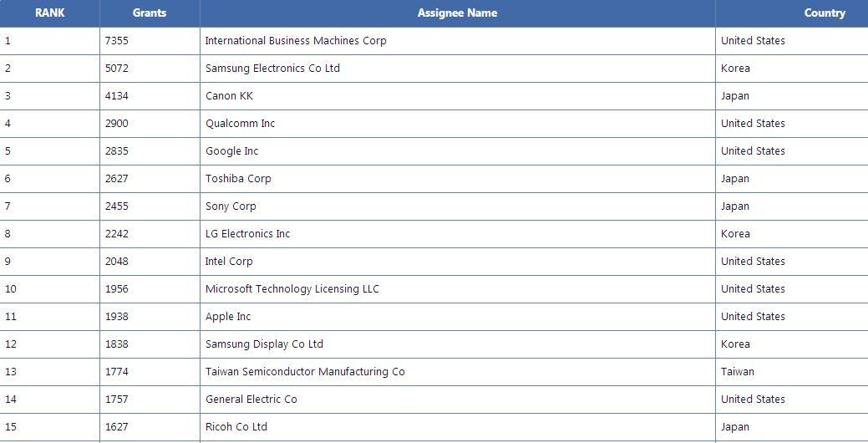Click the Google Inc assignee name
Screen dimensions: 868x443
[x=231, y=150]
